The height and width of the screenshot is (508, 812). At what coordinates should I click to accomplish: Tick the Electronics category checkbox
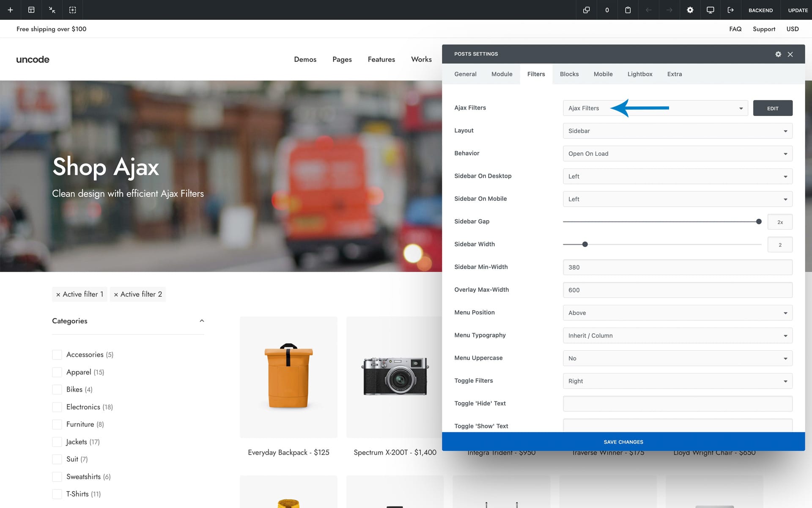click(x=57, y=407)
